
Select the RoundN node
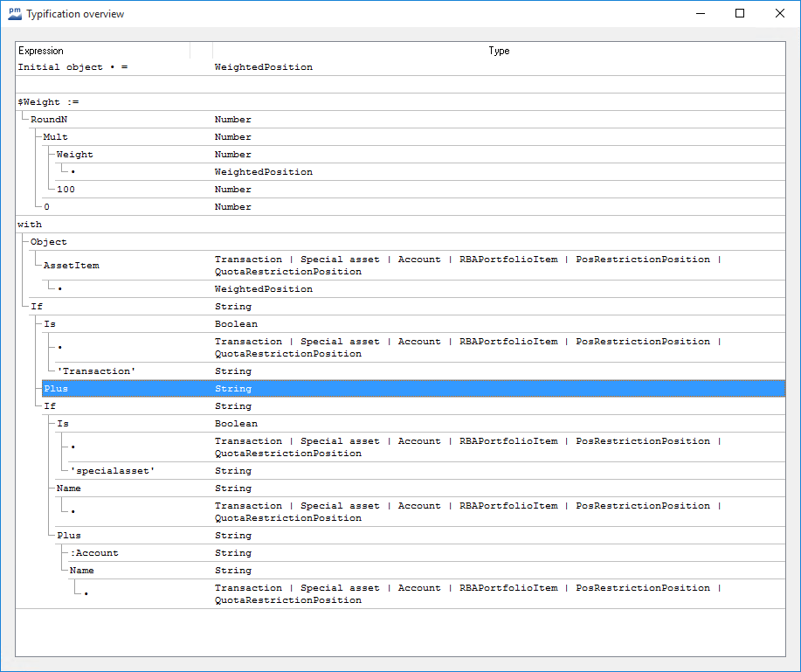[49, 120]
